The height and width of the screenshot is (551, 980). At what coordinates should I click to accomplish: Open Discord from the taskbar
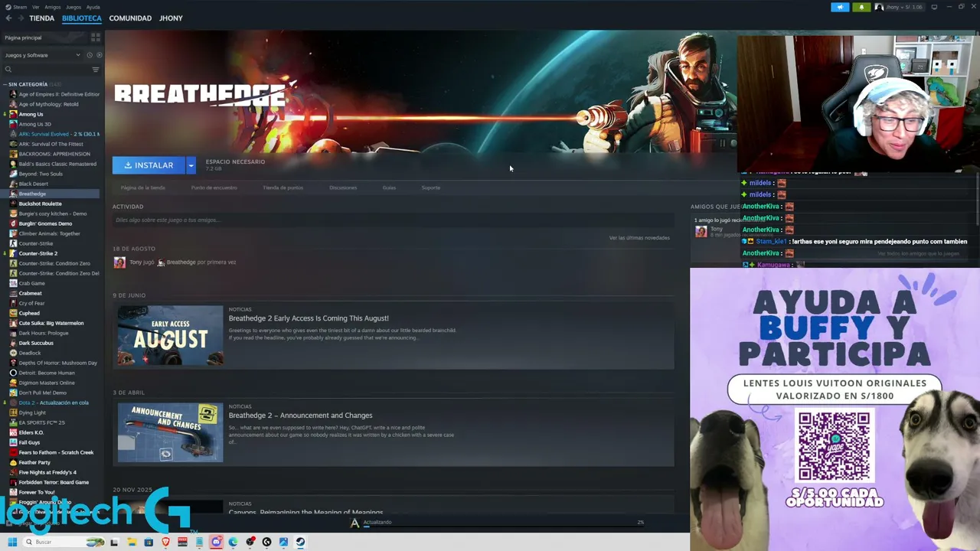[x=216, y=542]
